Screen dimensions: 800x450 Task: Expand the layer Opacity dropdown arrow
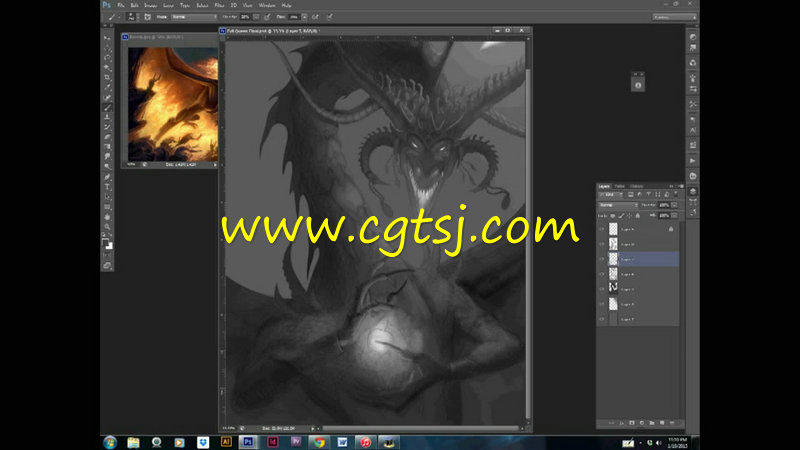click(x=674, y=205)
